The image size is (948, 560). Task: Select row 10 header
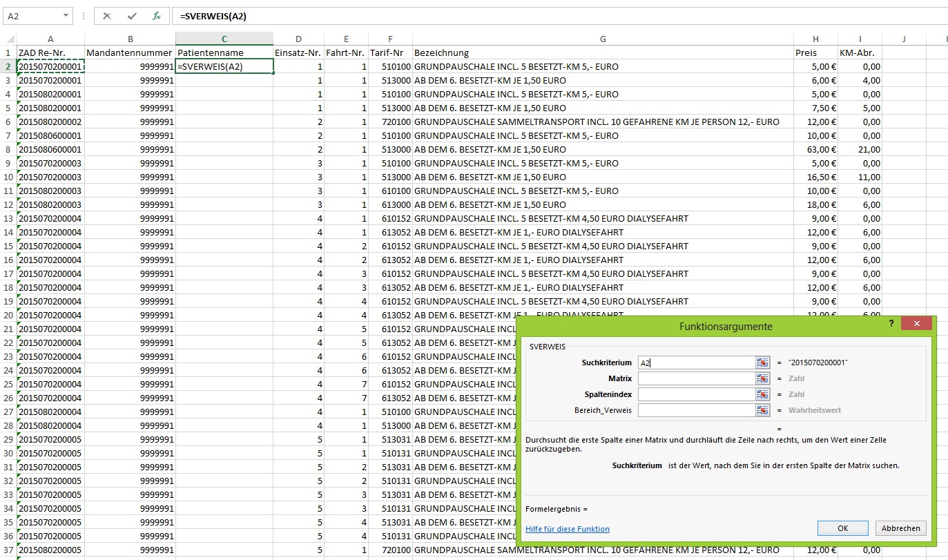(8, 177)
